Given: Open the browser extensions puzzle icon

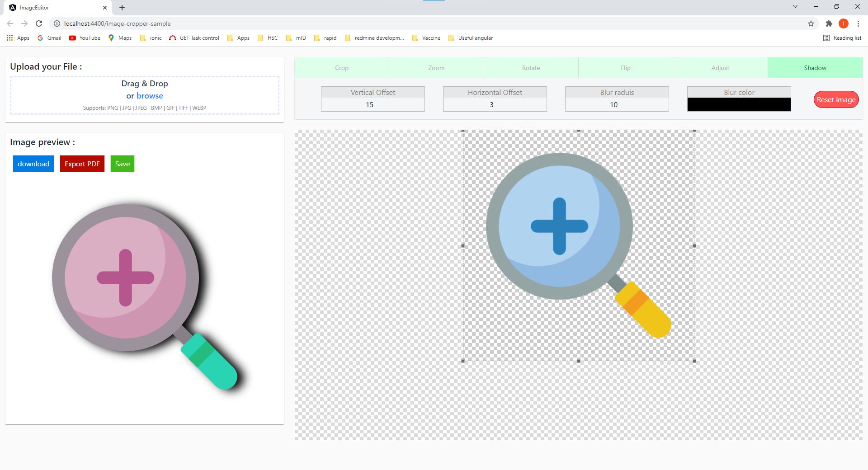Looking at the screenshot, I should coord(829,23).
